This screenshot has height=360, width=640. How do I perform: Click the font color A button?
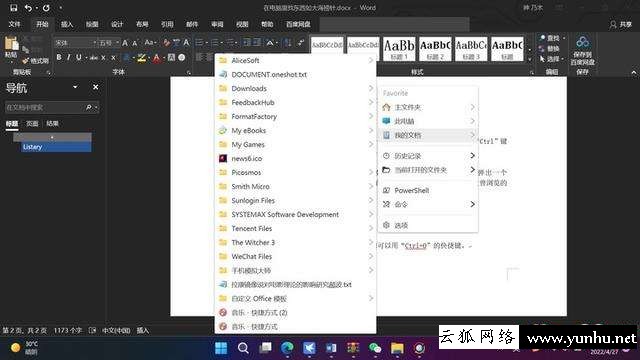point(156,58)
